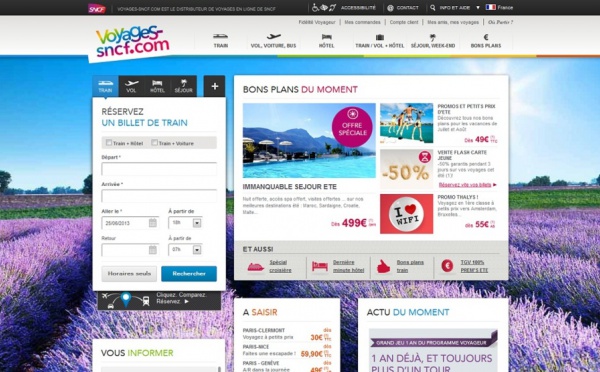Click the Grand Jeu 1 an banner

click(x=433, y=342)
